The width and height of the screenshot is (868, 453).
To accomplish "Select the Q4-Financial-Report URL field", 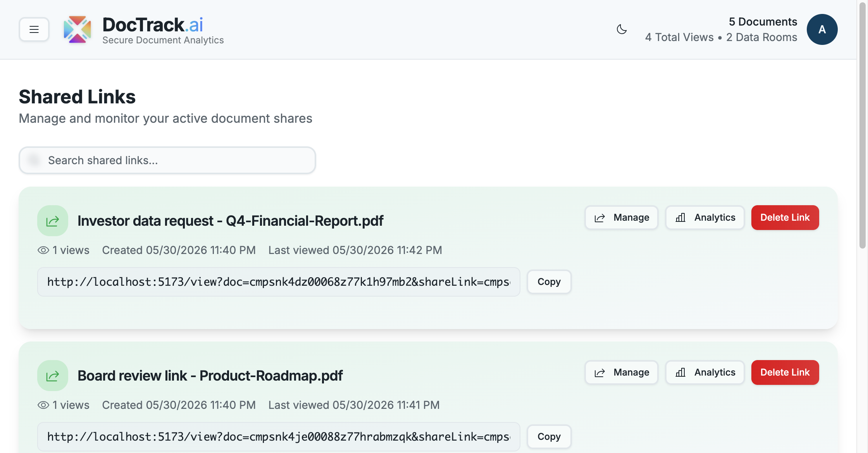I will pyautogui.click(x=279, y=282).
